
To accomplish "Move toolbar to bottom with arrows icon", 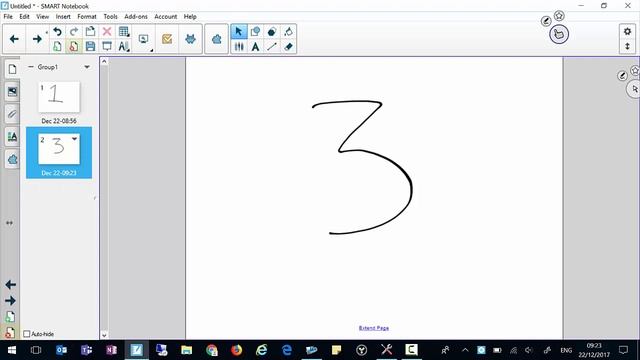I will point(627,46).
